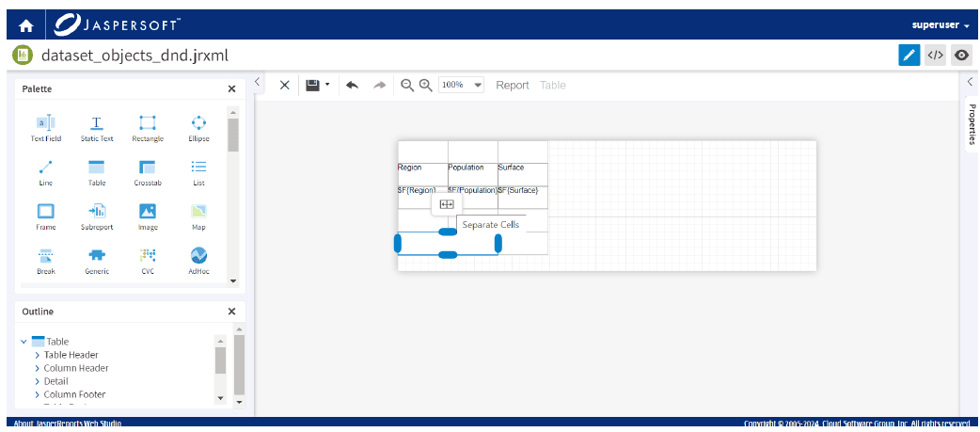This screenshot has height=432, width=980.
Task: Select the Line palette element
Action: click(x=46, y=172)
